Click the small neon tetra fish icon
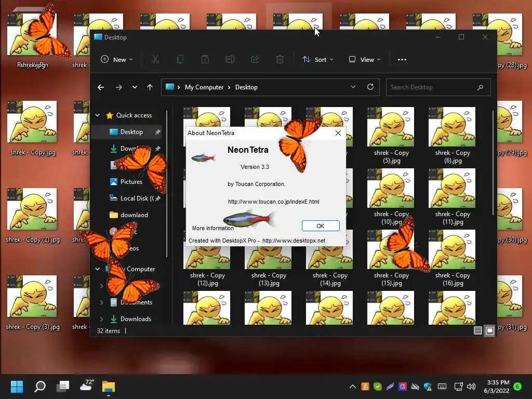This screenshot has height=399, width=532. [x=203, y=158]
